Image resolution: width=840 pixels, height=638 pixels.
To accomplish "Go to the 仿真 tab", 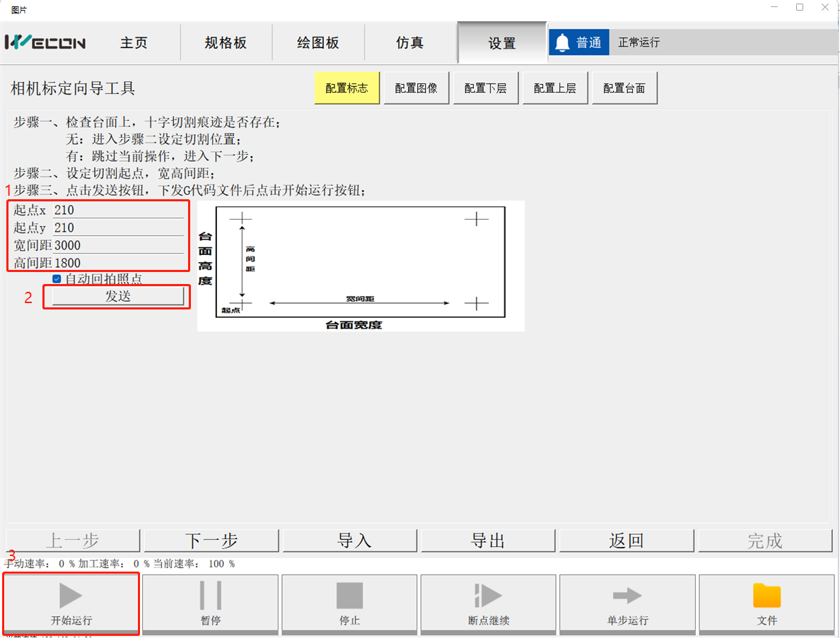I will pos(410,43).
